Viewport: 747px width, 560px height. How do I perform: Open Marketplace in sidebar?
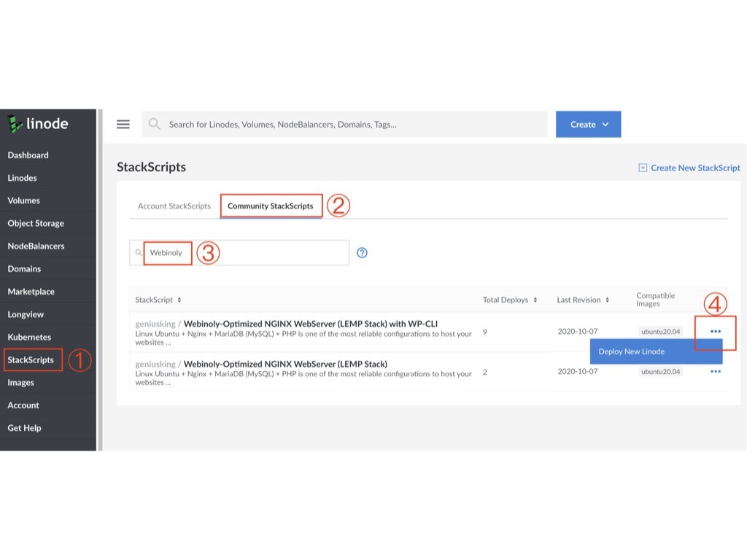click(x=31, y=292)
